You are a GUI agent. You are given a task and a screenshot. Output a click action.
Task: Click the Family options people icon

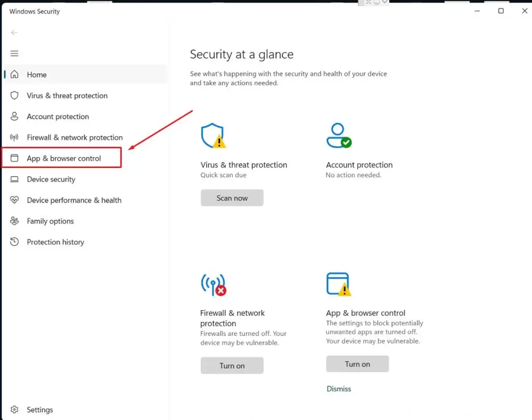[x=15, y=221]
